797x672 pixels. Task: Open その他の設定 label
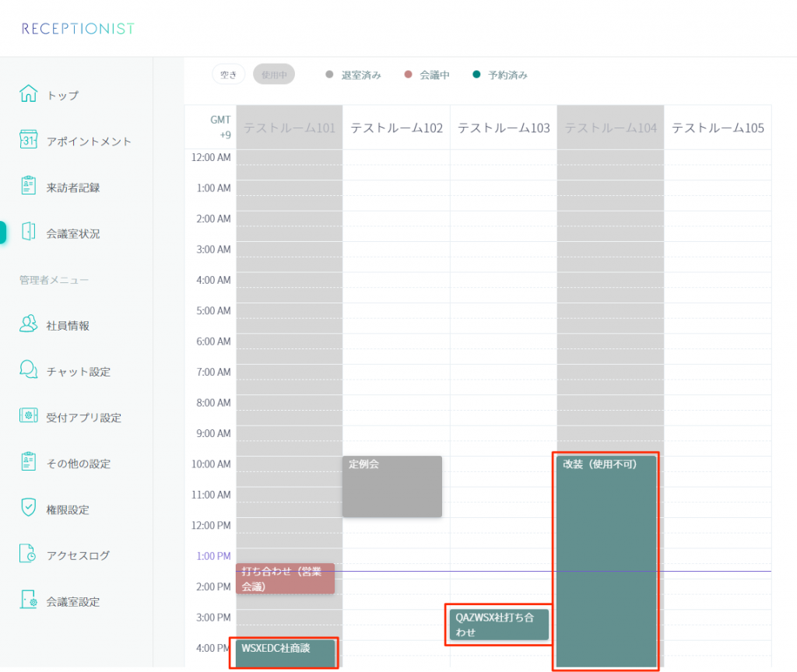(79, 464)
